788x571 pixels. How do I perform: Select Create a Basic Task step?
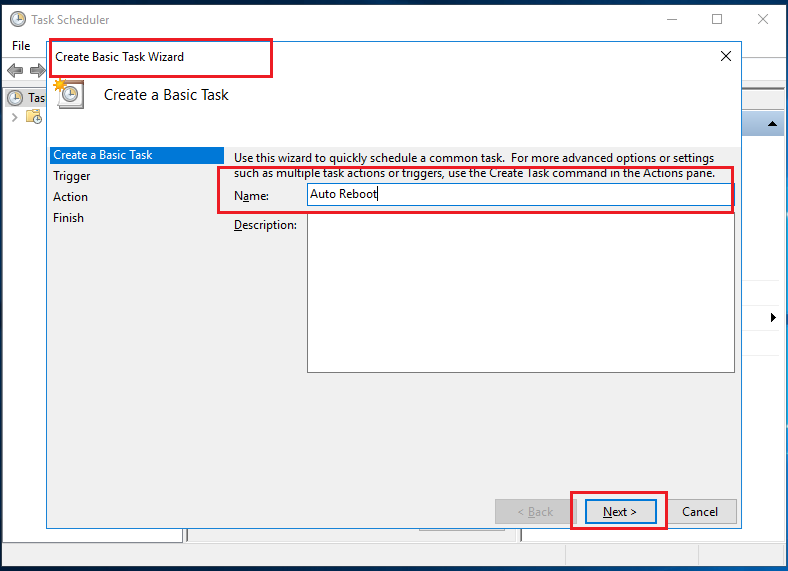pos(137,155)
